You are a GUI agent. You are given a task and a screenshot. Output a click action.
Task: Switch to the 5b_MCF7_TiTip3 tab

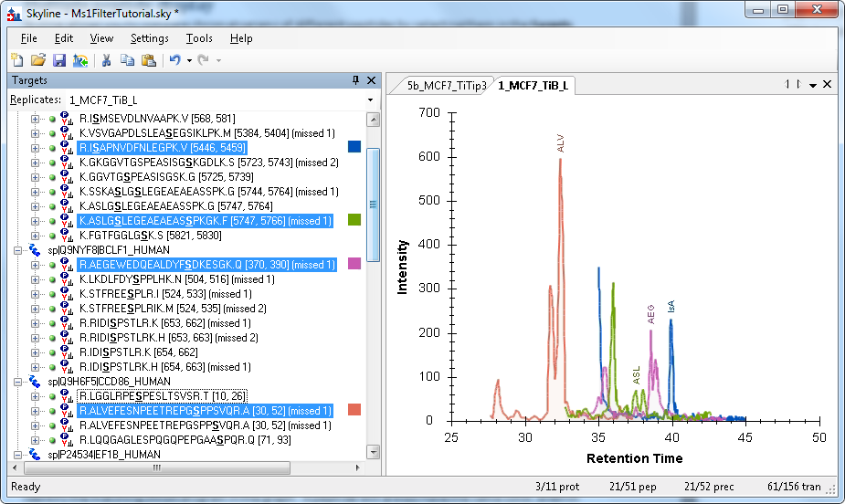[x=440, y=85]
